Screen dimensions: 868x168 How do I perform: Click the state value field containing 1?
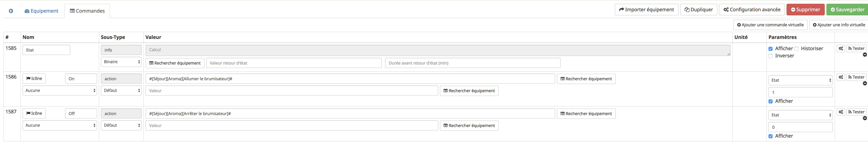pyautogui.click(x=800, y=92)
